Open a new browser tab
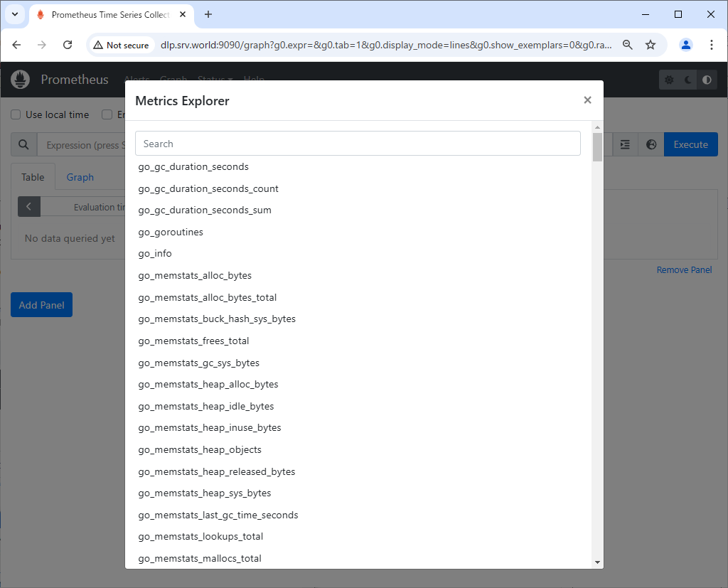Screen dimensions: 728x588 (x=208, y=14)
